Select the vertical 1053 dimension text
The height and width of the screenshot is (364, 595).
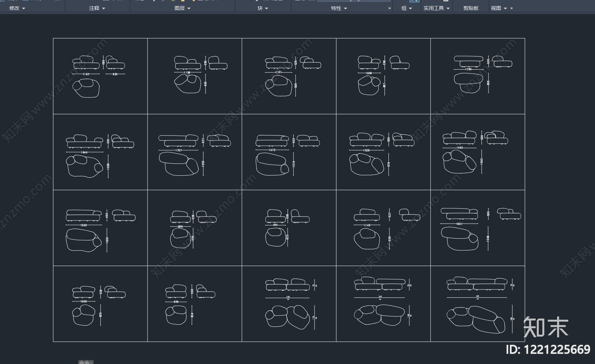(x=203, y=163)
